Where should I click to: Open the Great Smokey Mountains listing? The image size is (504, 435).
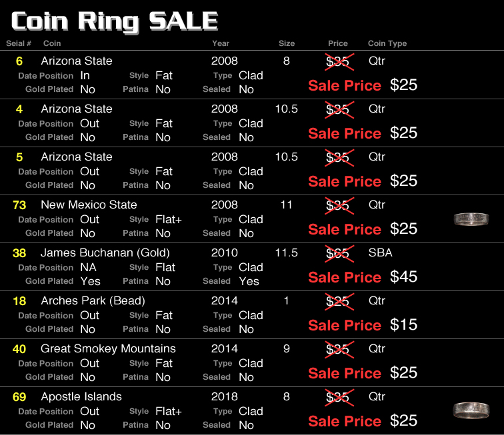(x=108, y=348)
